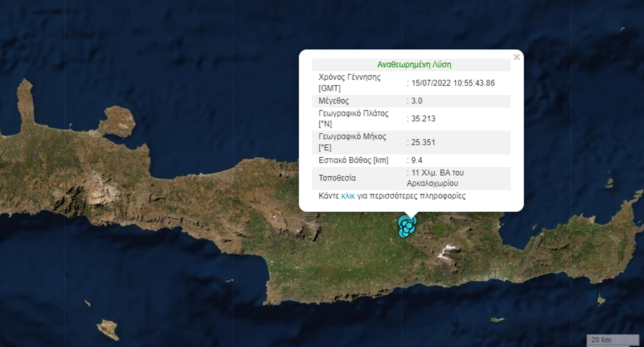Screen dimensions: 644x347
Task: Select the popup title 'Αναθεωρημένη Λύση'
Action: 414,64
